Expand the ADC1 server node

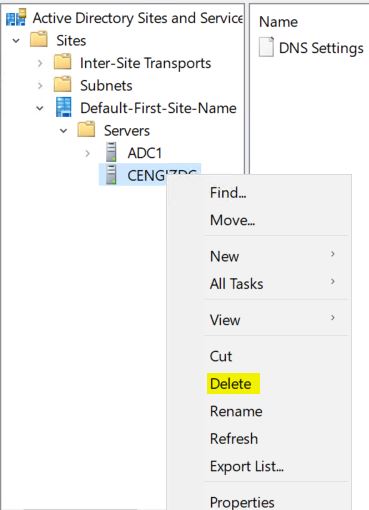87,153
